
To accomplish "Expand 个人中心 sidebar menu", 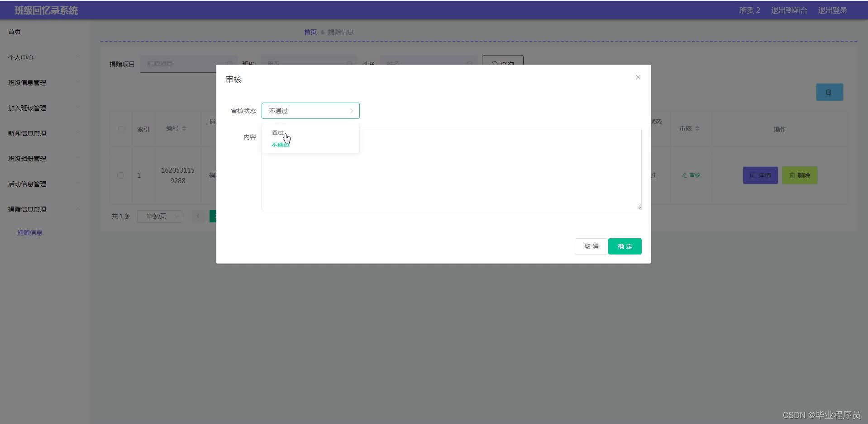I will coord(44,57).
